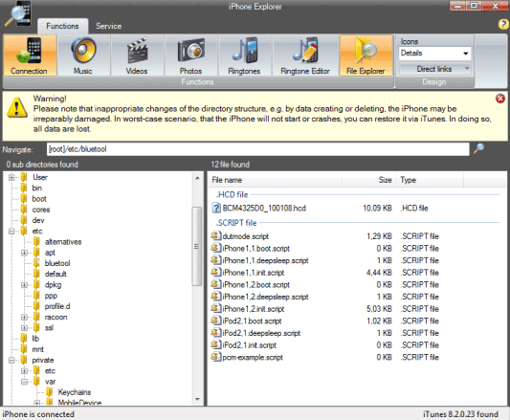This screenshot has height=420, width=510.
Task: Expand the User folder node
Action: click(x=11, y=177)
